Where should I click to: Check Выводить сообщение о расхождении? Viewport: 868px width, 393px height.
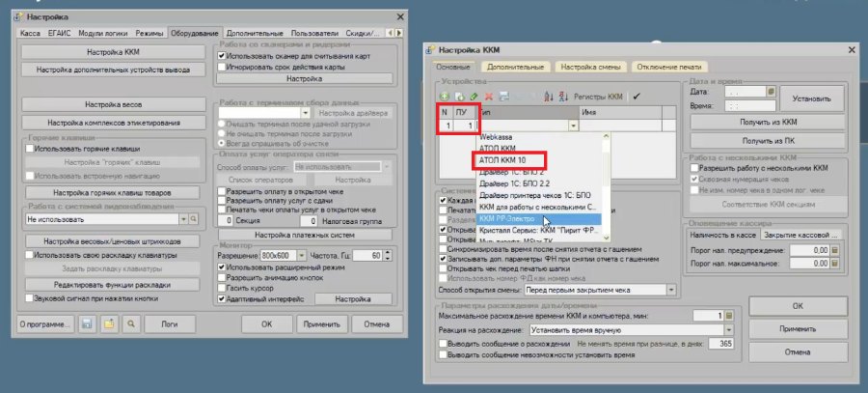click(443, 344)
